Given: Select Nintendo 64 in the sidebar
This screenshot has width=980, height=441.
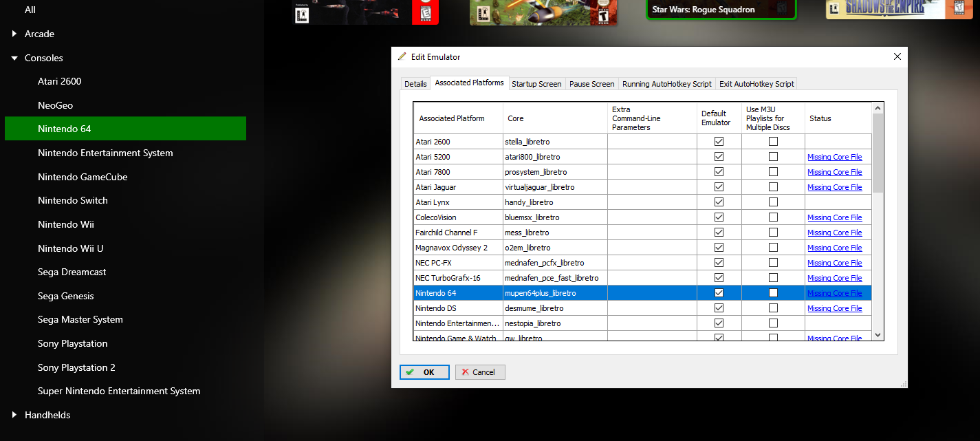Looking at the screenshot, I should click(x=125, y=129).
